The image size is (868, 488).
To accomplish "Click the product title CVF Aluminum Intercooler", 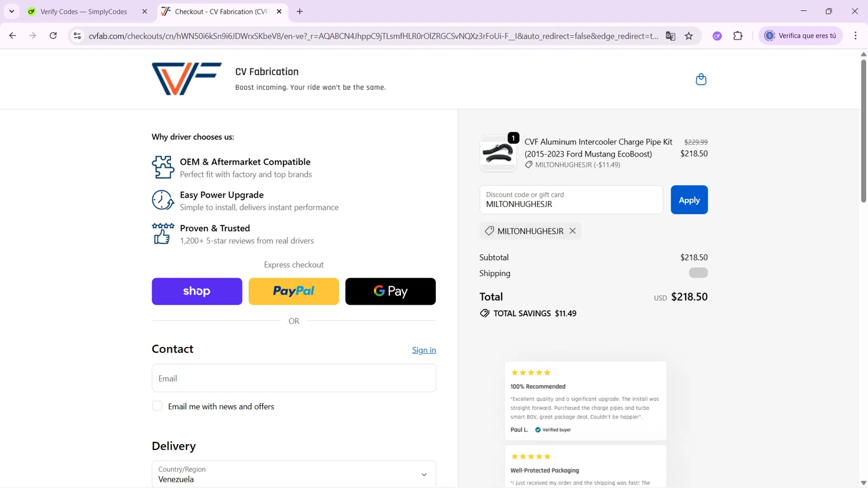I will [598, 147].
